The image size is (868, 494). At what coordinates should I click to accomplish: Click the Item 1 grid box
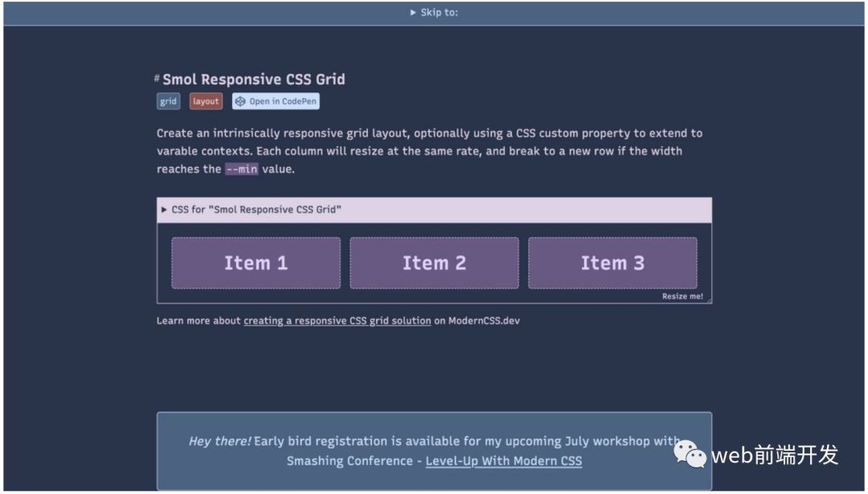click(256, 263)
